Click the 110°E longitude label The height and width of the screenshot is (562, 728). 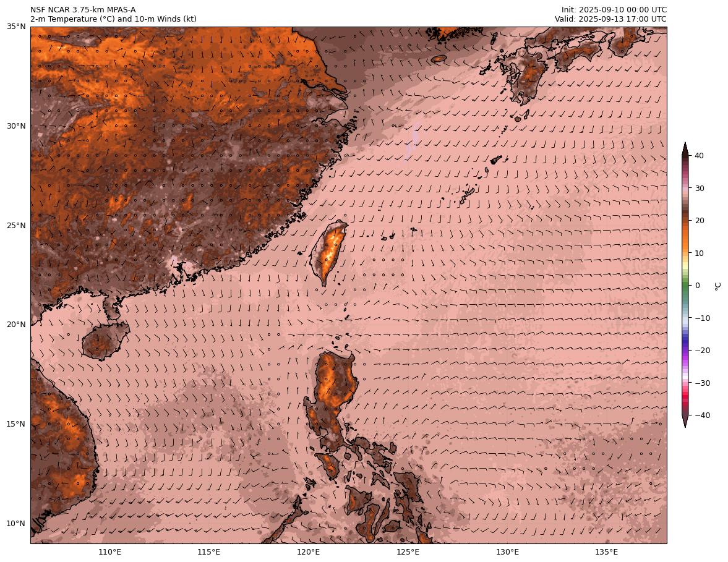tap(109, 552)
